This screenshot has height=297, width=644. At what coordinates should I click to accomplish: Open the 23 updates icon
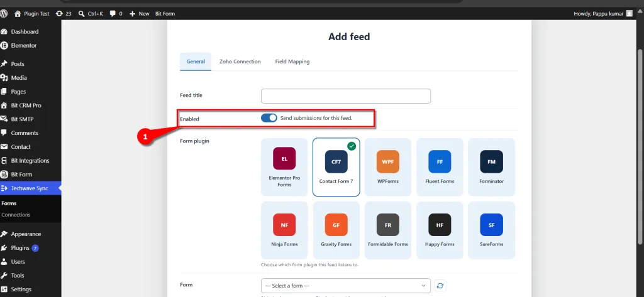[x=59, y=14]
